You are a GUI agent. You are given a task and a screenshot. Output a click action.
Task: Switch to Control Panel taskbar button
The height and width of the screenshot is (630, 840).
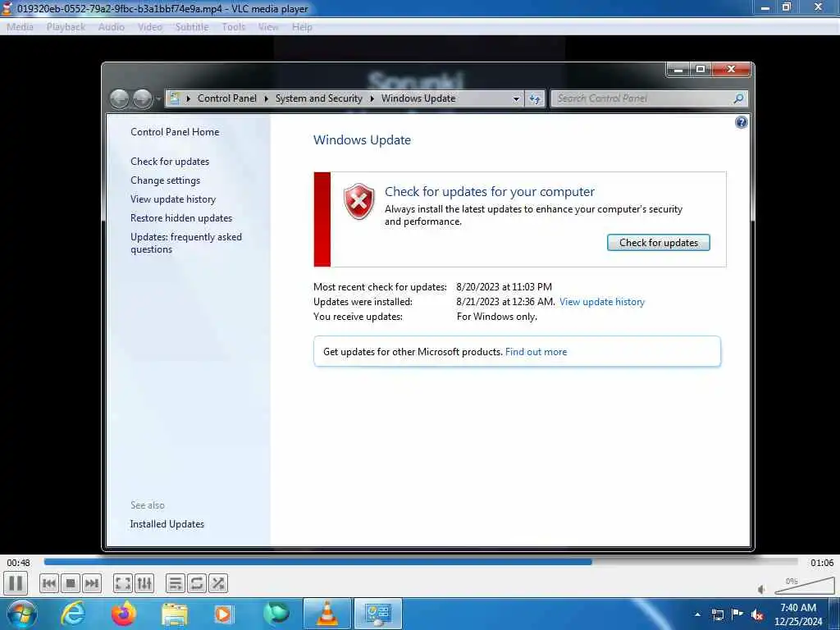377,614
